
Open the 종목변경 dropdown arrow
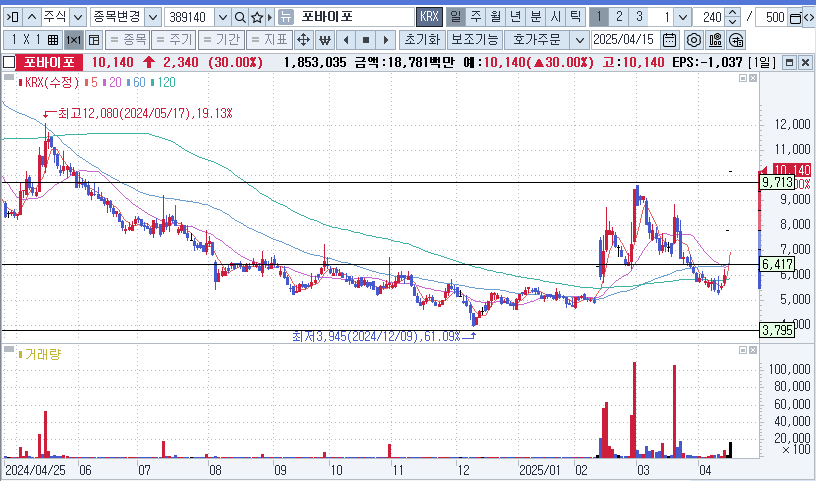pos(152,17)
